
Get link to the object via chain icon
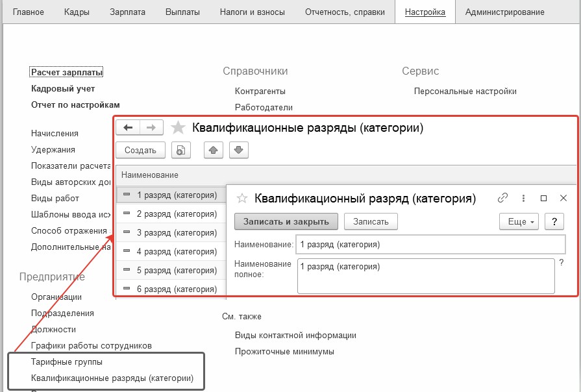pos(502,198)
